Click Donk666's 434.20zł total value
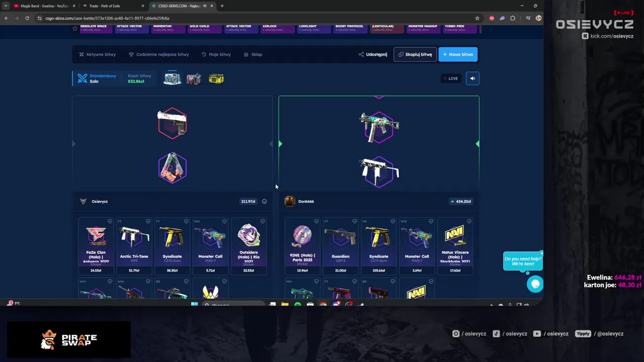Screen dimensions: 644x362 point(461,202)
